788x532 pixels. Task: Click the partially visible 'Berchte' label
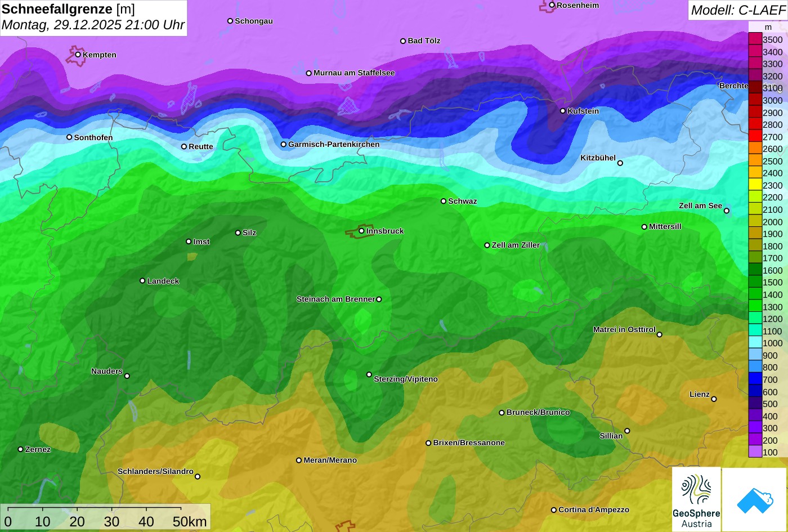coord(734,86)
